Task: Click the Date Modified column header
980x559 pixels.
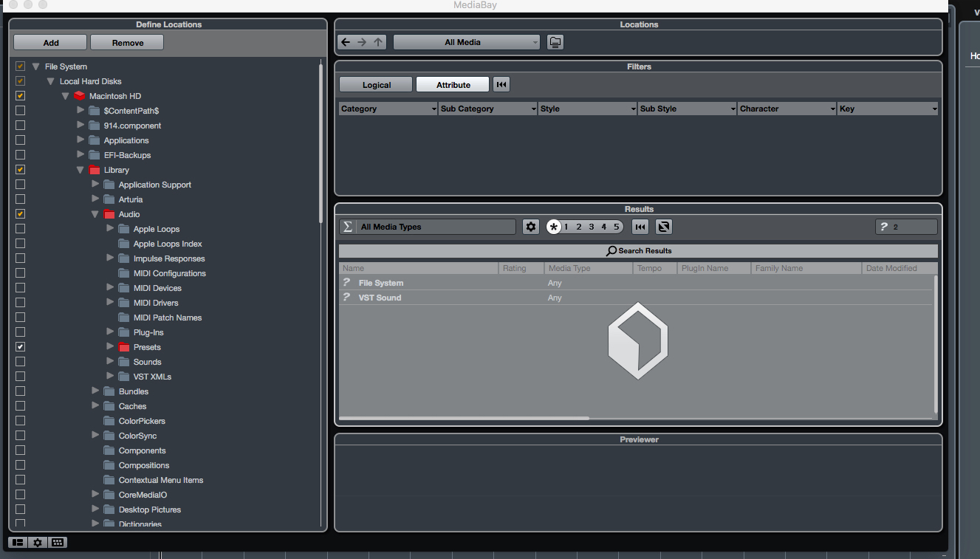Action: coord(898,268)
